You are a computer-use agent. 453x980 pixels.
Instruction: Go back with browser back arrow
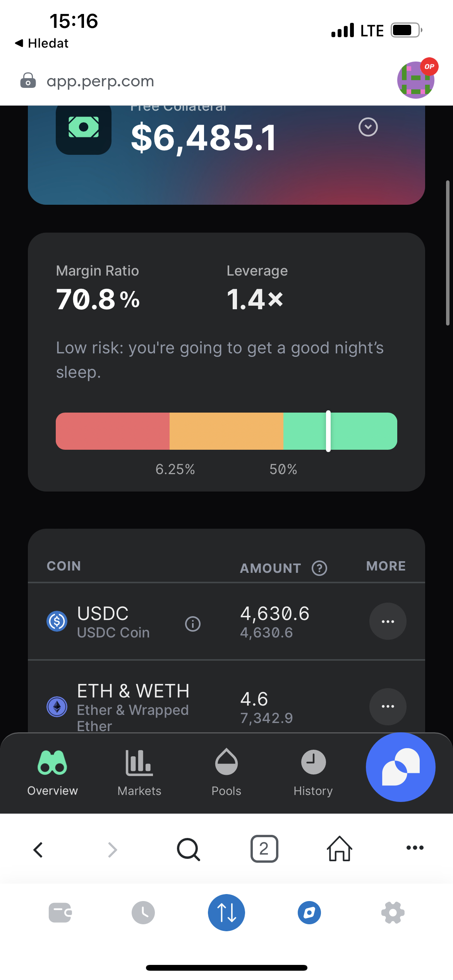tap(38, 850)
